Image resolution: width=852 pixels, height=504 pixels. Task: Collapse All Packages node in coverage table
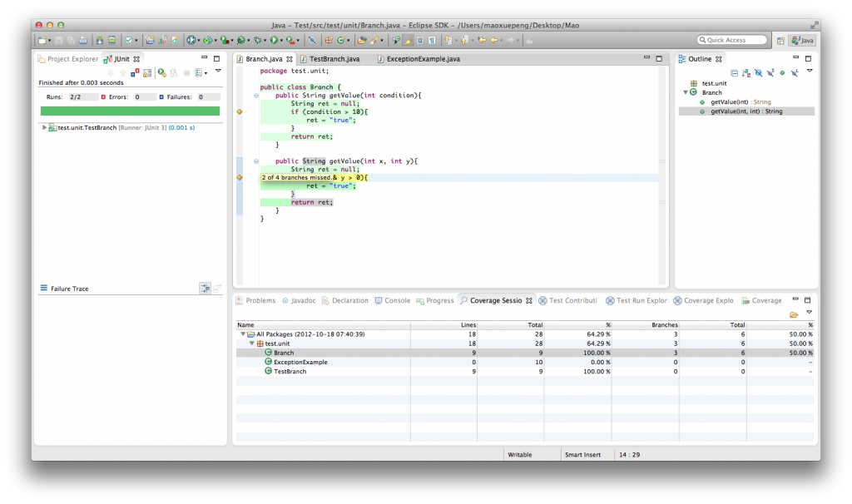(x=242, y=334)
